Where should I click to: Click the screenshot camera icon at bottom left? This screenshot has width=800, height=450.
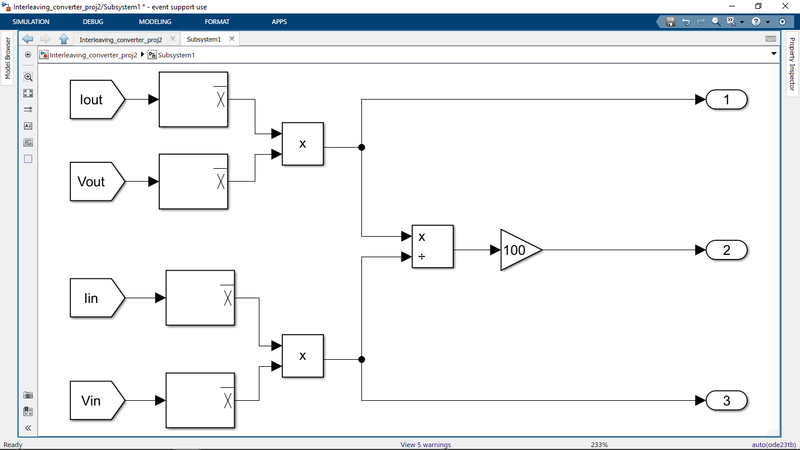click(x=28, y=395)
